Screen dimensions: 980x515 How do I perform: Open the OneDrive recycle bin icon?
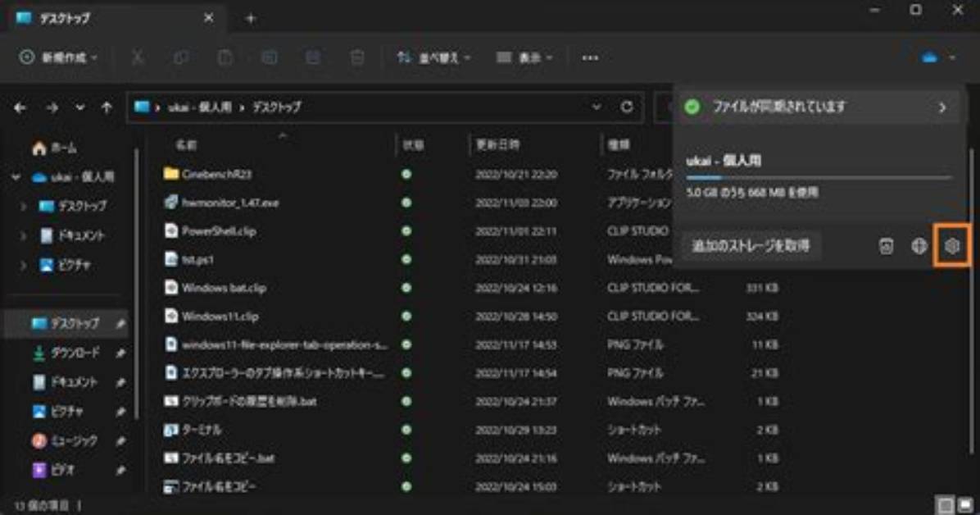(x=887, y=246)
